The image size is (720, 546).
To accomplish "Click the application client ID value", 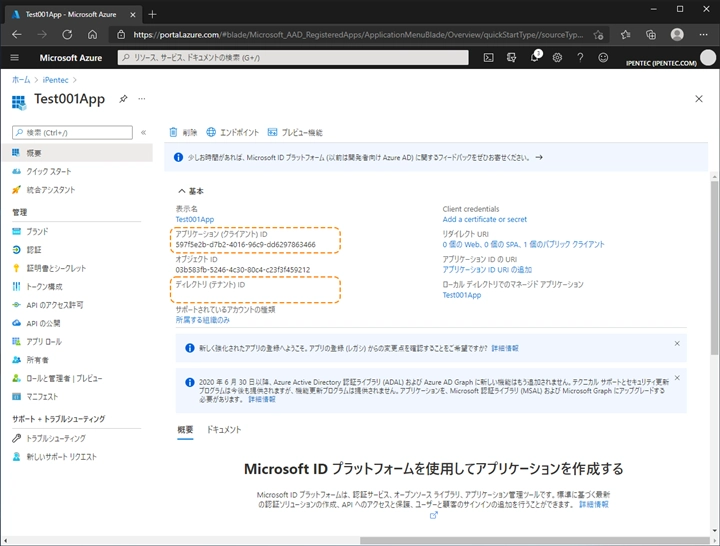I will coord(246,244).
